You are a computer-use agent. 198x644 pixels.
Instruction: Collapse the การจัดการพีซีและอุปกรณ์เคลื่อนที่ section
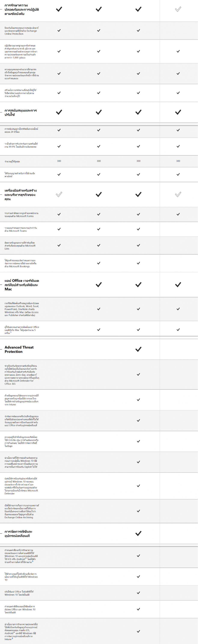click(1, 533)
